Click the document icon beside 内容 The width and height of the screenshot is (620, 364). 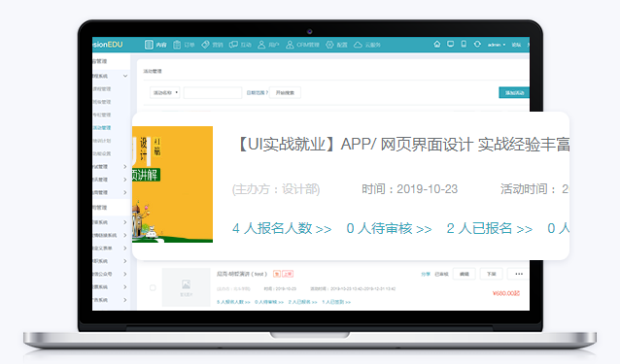pyautogui.click(x=149, y=45)
